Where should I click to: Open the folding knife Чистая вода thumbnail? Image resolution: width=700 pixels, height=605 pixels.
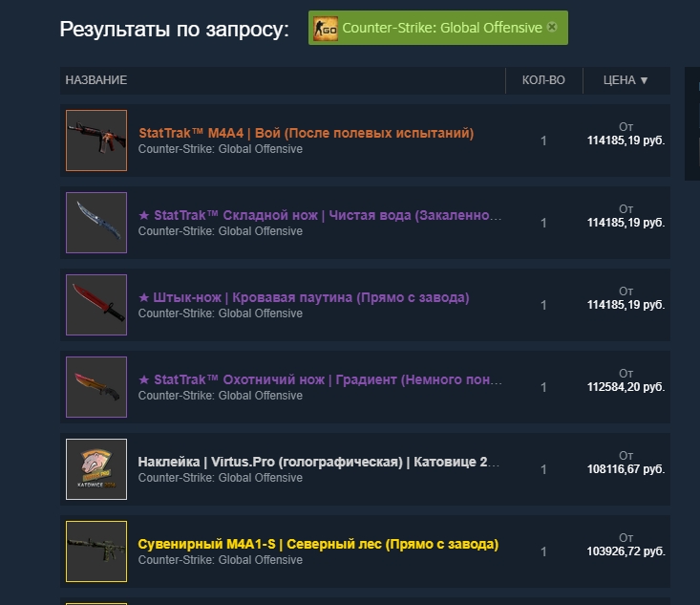point(96,223)
